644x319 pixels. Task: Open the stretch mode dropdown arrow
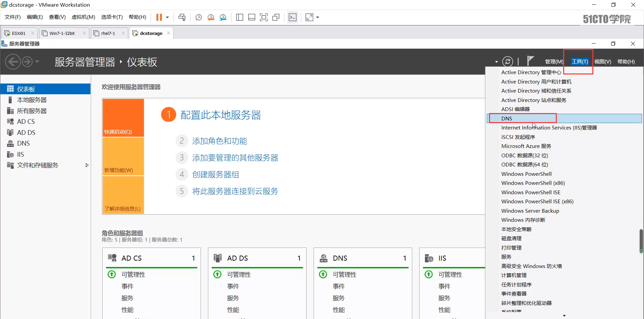[318, 17]
